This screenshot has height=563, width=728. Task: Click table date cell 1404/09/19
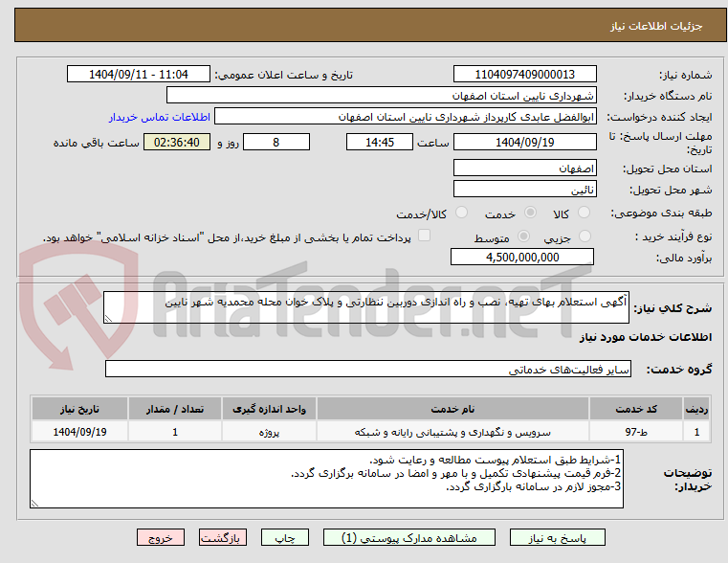[x=79, y=432]
